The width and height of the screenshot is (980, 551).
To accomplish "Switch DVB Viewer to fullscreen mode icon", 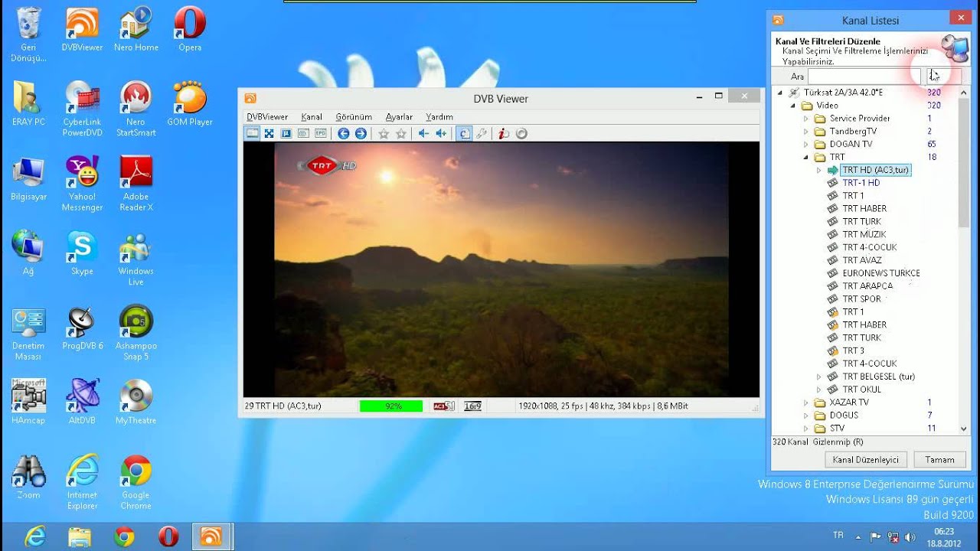I will 269,133.
